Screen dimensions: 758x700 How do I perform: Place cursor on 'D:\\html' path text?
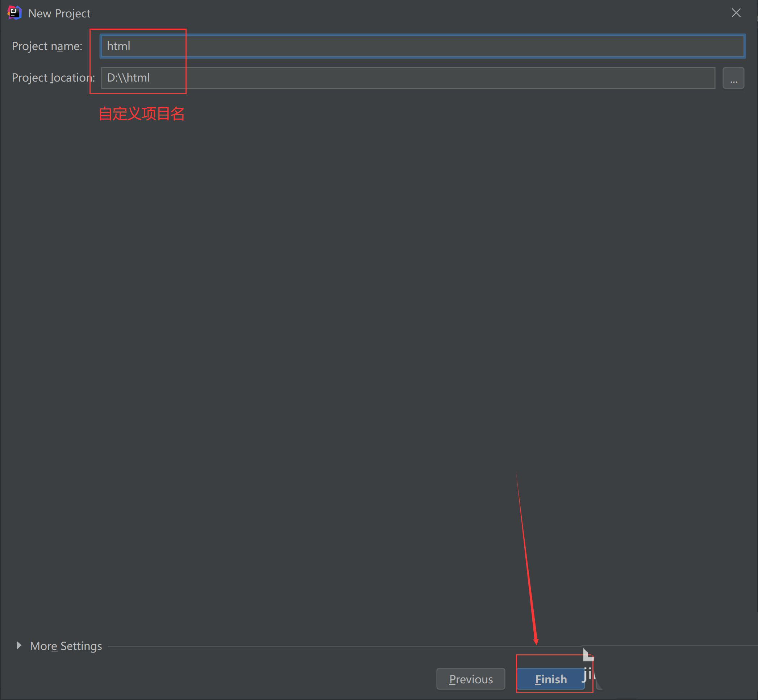[x=128, y=78]
